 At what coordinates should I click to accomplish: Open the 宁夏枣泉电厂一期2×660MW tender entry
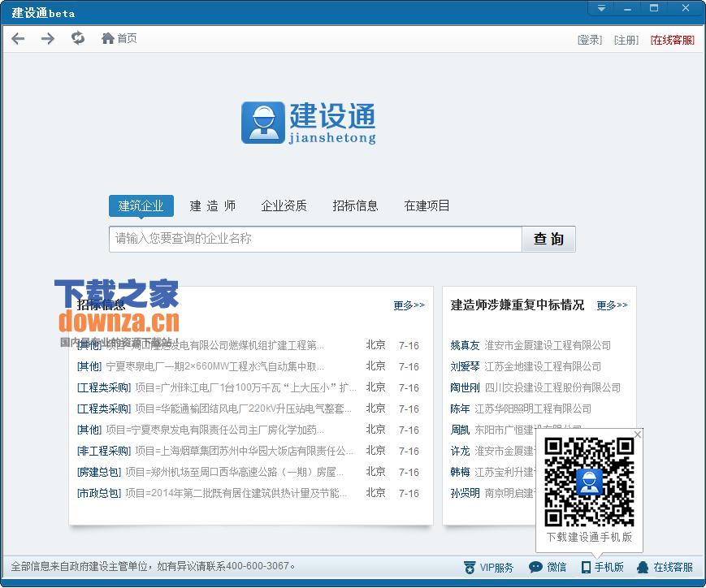214,366
